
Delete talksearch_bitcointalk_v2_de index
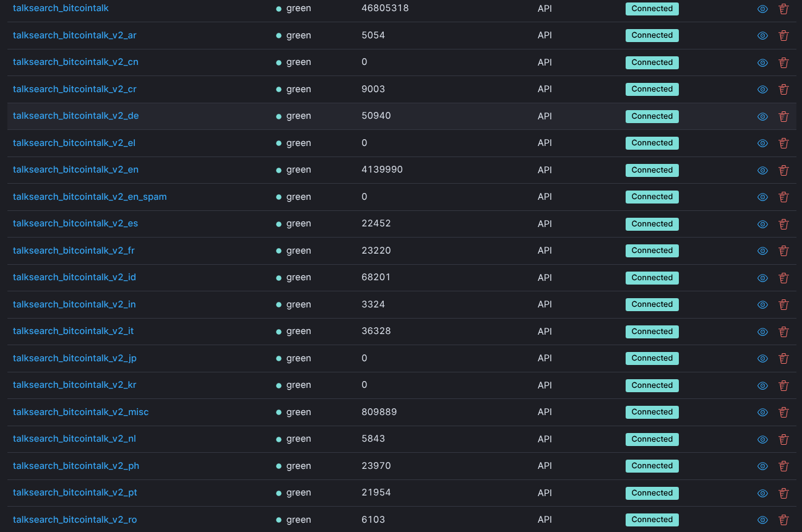tap(783, 116)
